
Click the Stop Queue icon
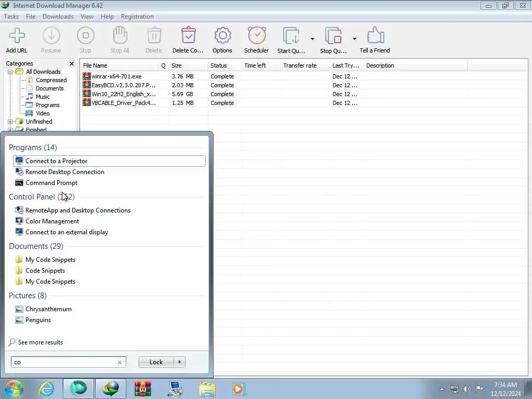(333, 36)
